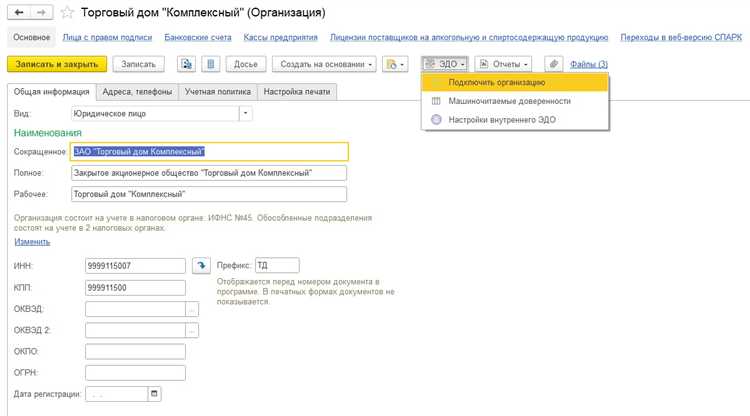750x416 pixels.
Task: Click the ОГРН input field
Action: (x=135, y=373)
